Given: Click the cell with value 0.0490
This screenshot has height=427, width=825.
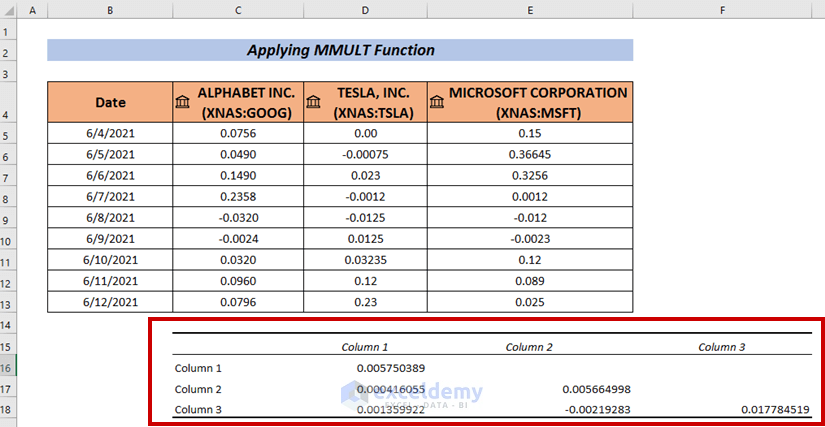Looking at the screenshot, I should tap(238, 155).
